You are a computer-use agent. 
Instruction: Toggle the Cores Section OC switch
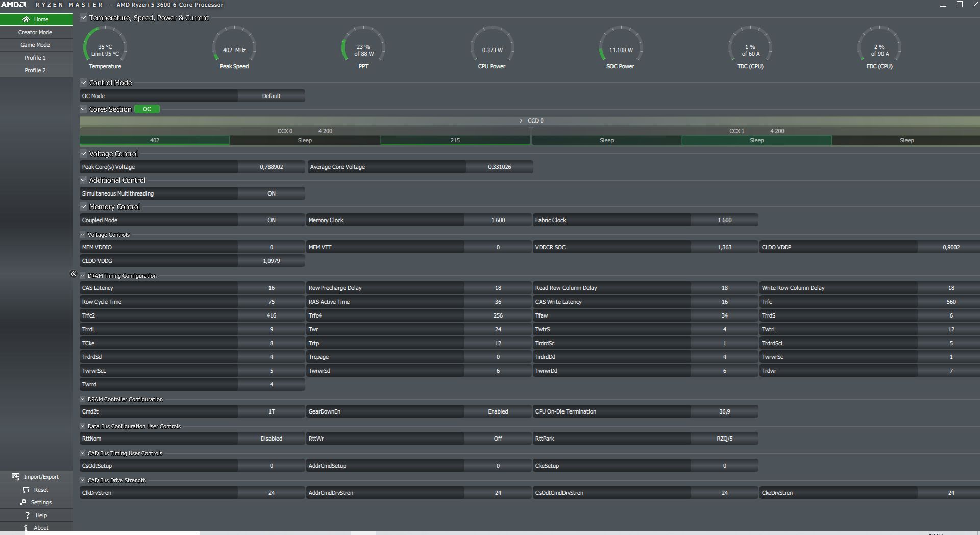(x=147, y=109)
